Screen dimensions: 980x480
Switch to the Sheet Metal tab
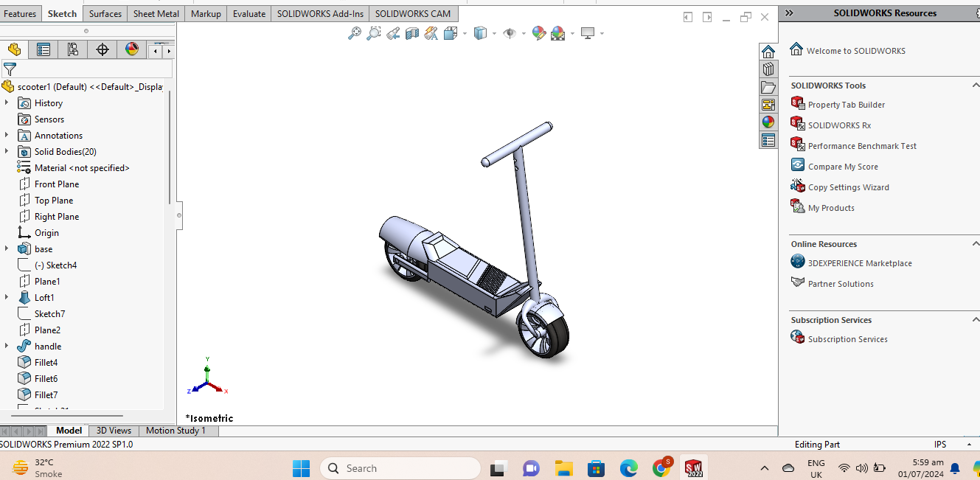(x=156, y=13)
